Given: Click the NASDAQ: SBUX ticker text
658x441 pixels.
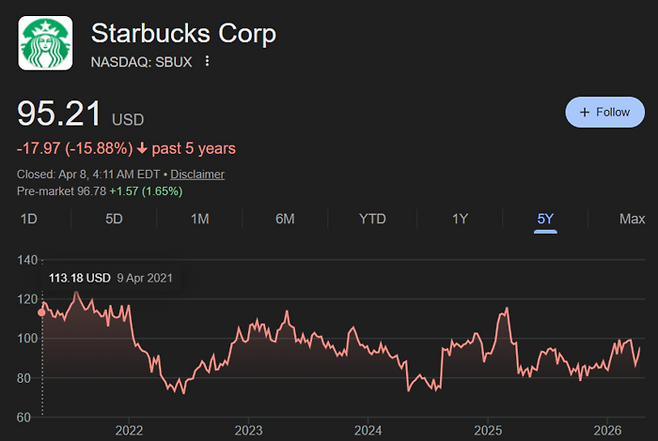Looking at the screenshot, I should (143, 61).
